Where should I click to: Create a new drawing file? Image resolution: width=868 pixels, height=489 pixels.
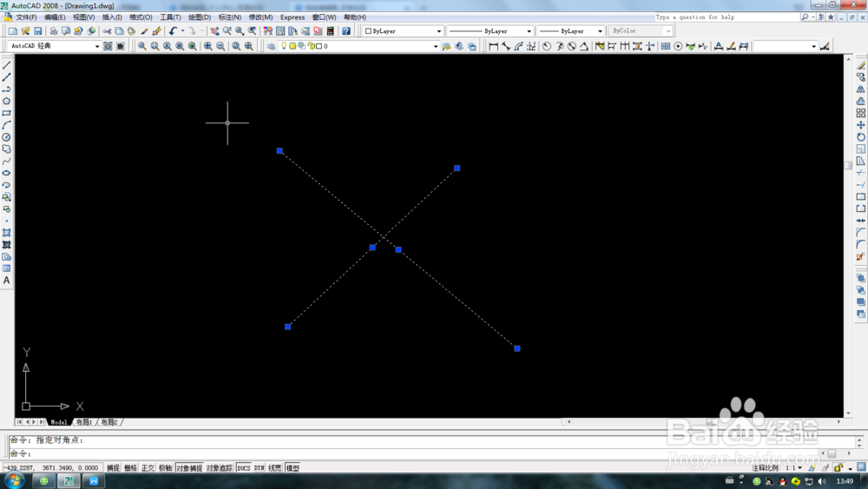click(x=13, y=31)
